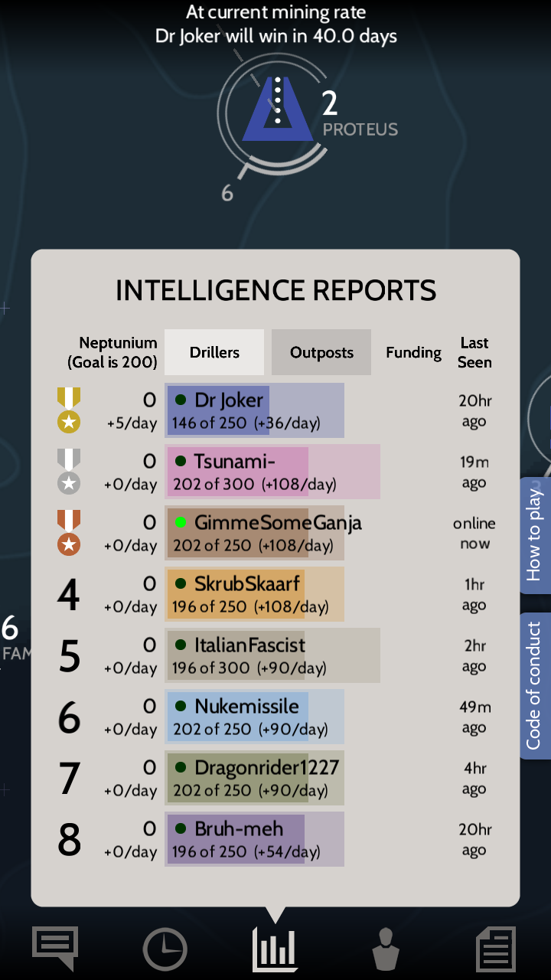The height and width of the screenshot is (980, 551).
Task: Open the chat speech bubble icon
Action: click(55, 949)
